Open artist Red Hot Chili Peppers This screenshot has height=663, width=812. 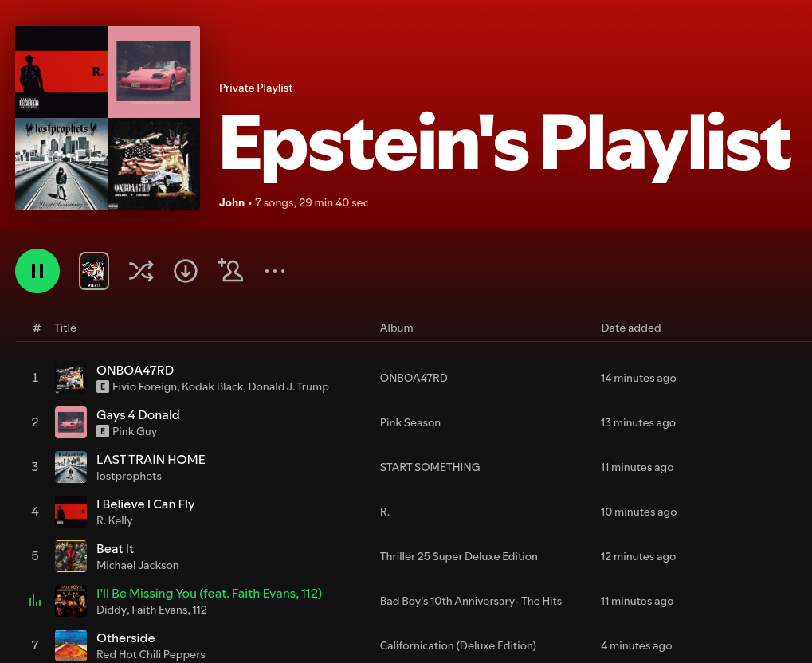coord(151,654)
